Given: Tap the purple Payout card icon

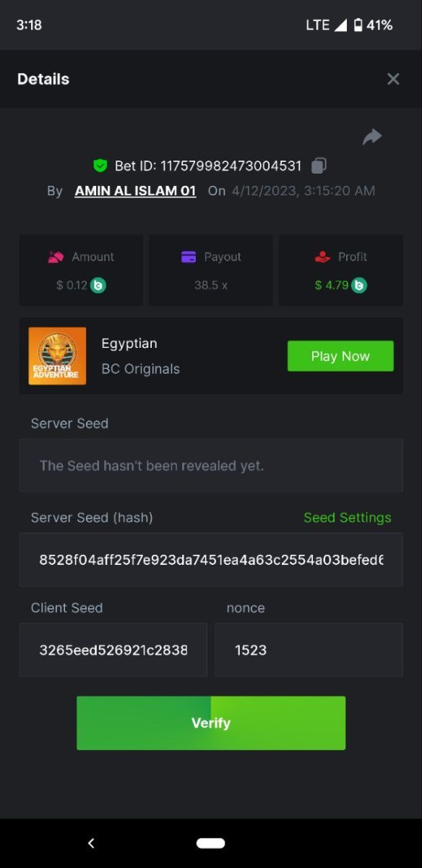Looking at the screenshot, I should (189, 257).
